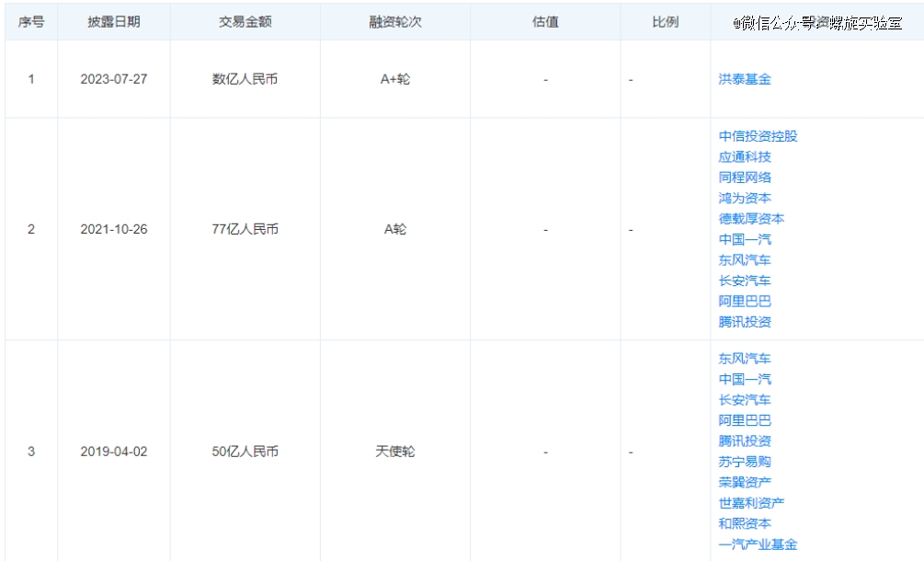
Task: Click 腾讯投资 in the 天使轮 row
Action: pos(745,441)
